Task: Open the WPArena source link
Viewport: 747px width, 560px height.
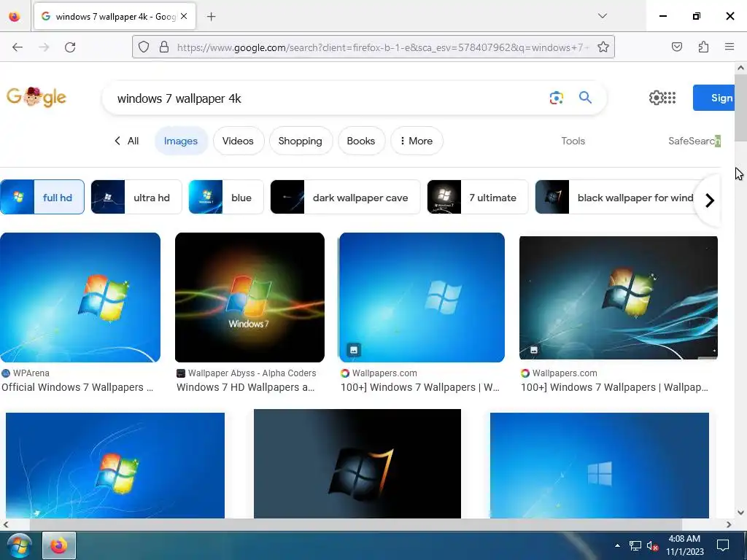Action: pyautogui.click(x=26, y=373)
